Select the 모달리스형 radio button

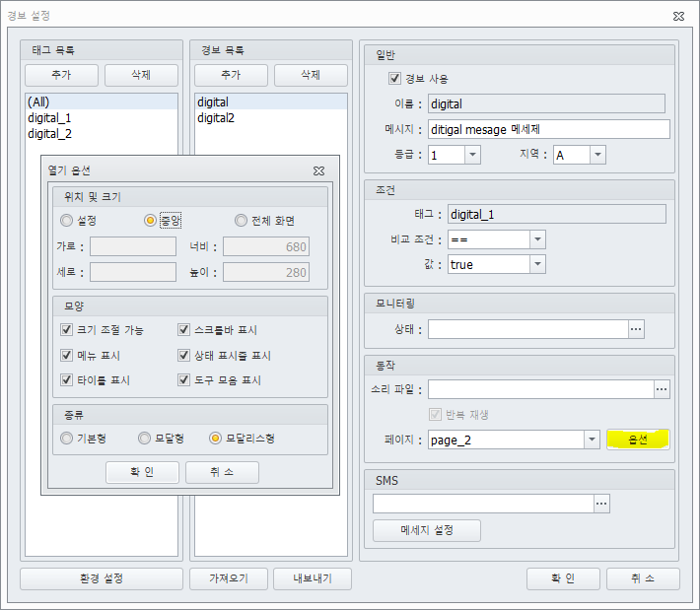pyautogui.click(x=215, y=439)
